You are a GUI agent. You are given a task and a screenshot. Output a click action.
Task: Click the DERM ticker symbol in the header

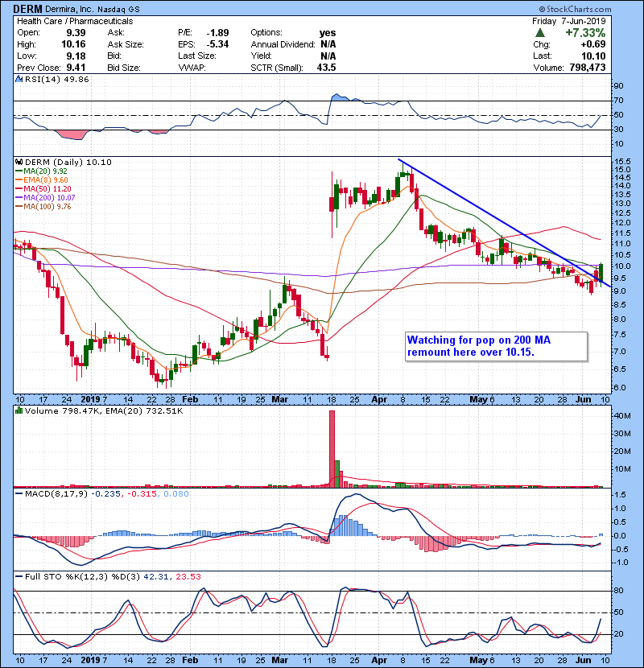point(27,9)
